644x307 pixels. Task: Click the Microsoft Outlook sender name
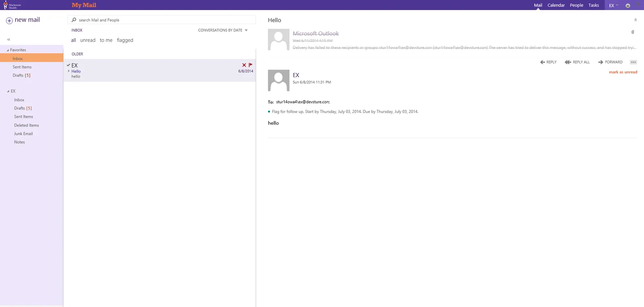[x=316, y=33]
